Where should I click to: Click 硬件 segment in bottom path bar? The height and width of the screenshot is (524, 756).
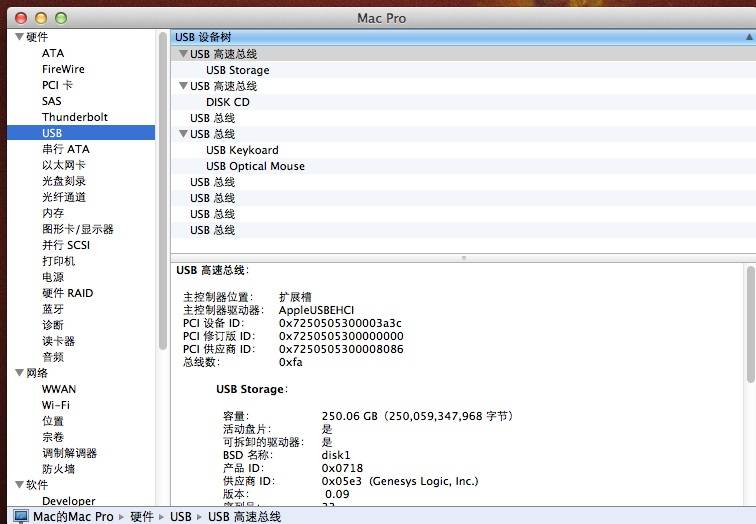point(141,516)
